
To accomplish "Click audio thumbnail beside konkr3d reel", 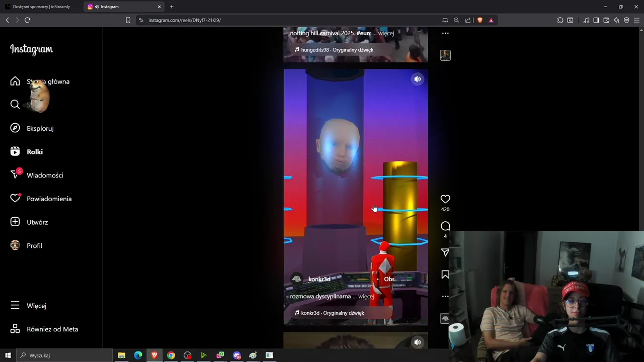I will (x=445, y=318).
